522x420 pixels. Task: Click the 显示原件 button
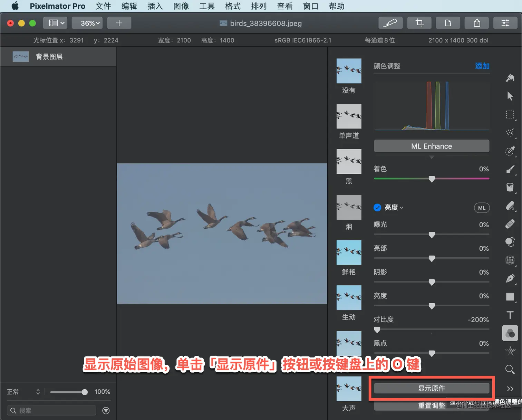pos(432,388)
